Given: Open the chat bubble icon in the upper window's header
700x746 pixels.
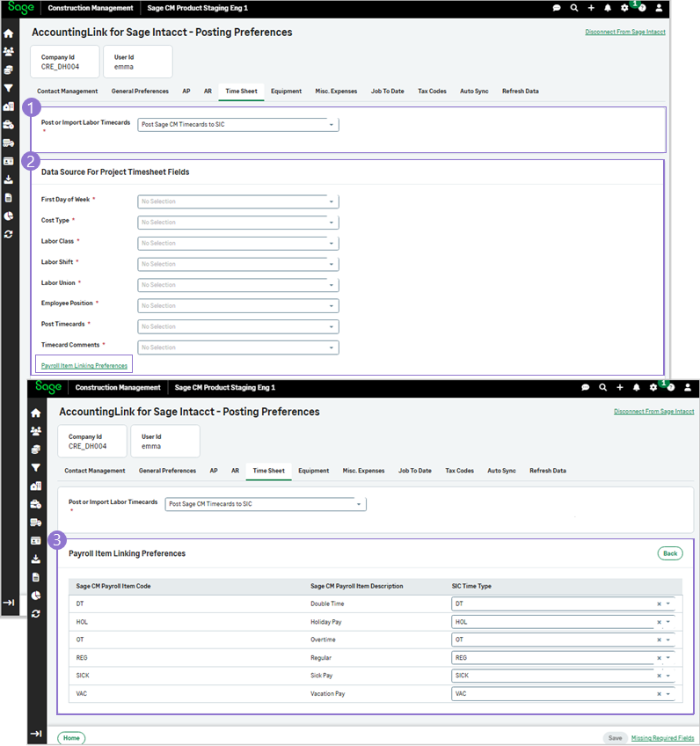Looking at the screenshot, I should coord(557,8).
